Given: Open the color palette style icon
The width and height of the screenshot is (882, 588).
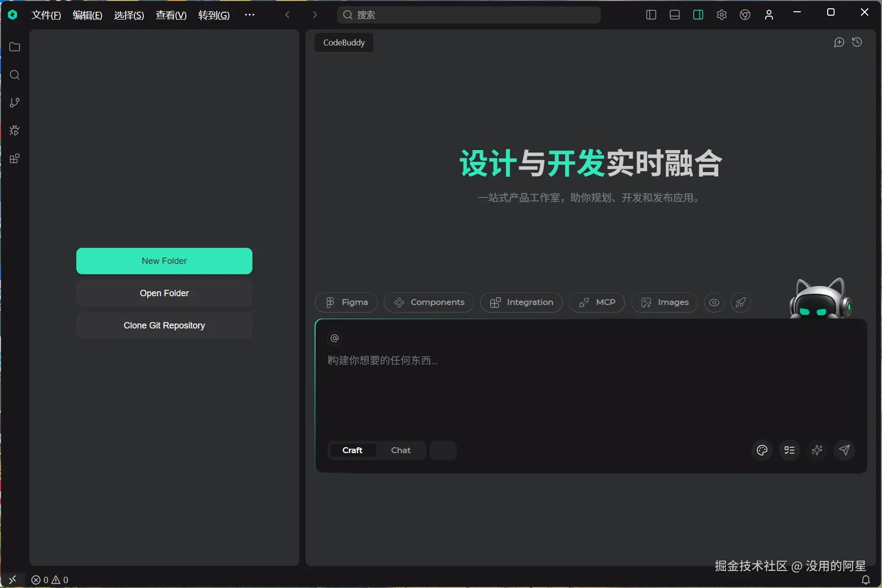Looking at the screenshot, I should pyautogui.click(x=762, y=450).
